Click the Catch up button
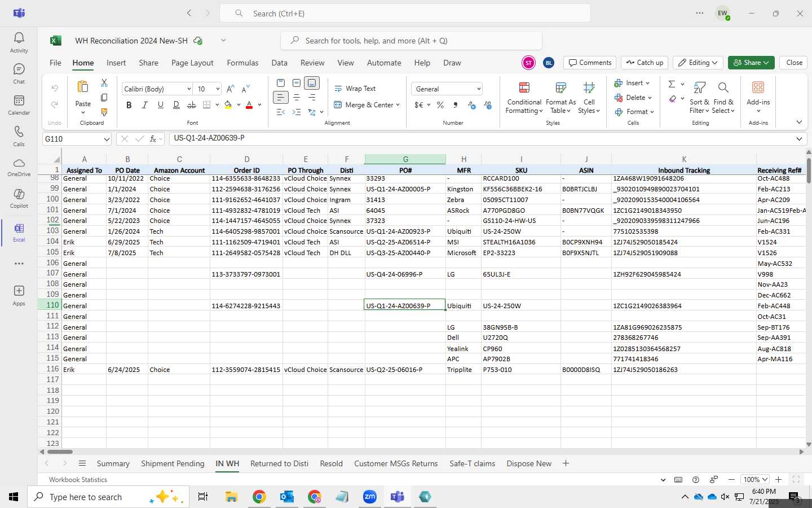The width and height of the screenshot is (812, 508). click(x=645, y=63)
